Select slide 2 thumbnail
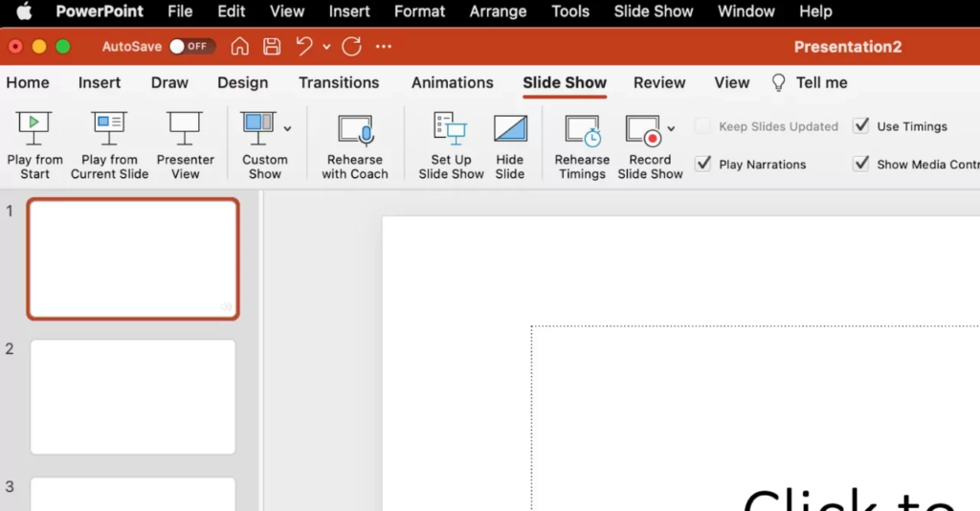The width and height of the screenshot is (980, 511). (x=133, y=397)
